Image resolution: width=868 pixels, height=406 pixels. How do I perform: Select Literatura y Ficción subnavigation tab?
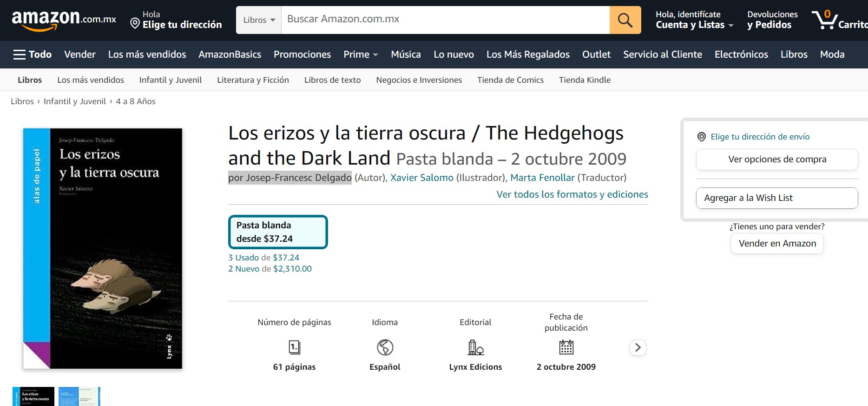click(253, 80)
